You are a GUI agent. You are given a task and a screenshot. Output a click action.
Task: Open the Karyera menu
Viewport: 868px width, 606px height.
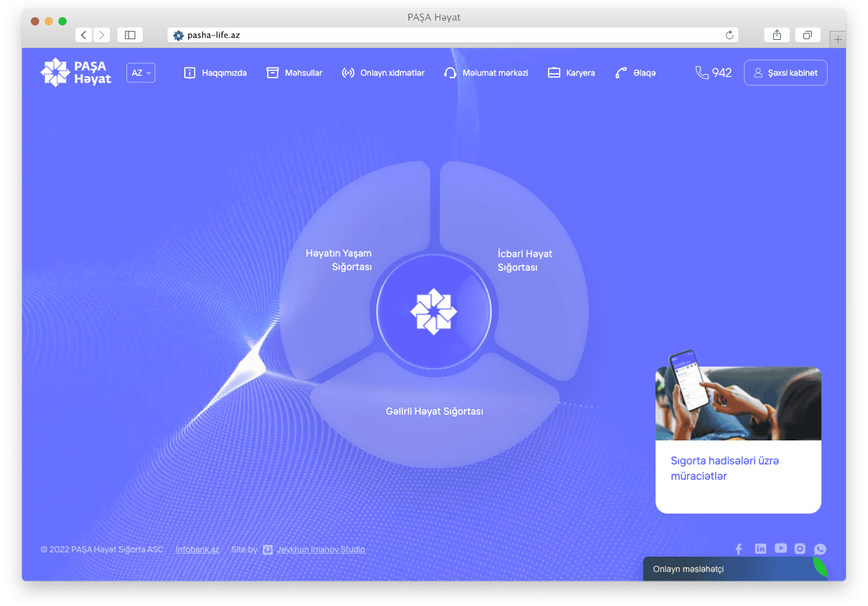pos(571,73)
